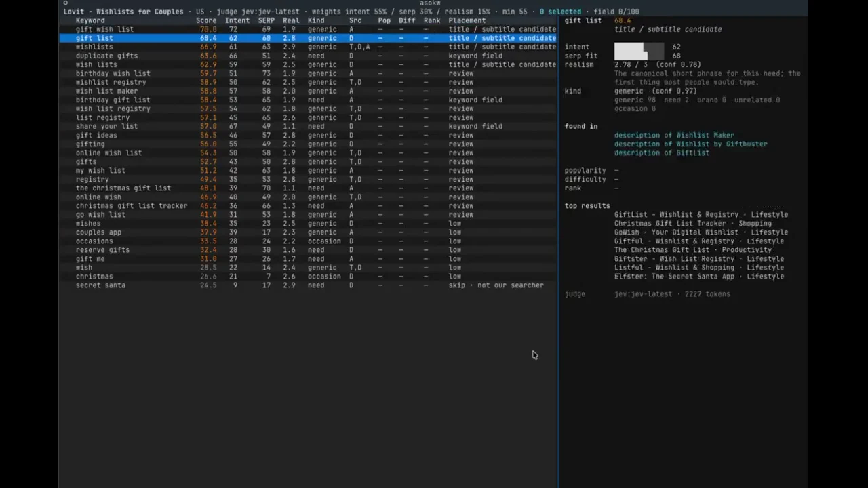Select 'the christmas gift list' row
The width and height of the screenshot is (868, 488).
308,188
